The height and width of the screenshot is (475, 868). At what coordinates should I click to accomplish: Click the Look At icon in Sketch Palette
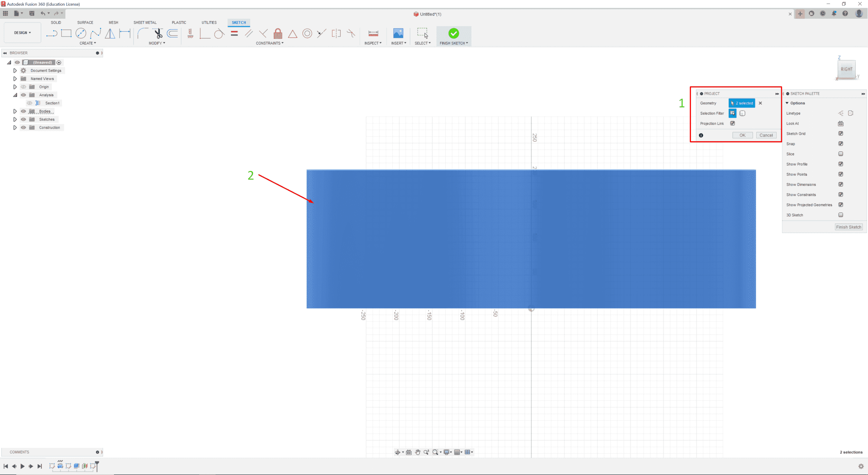click(841, 123)
